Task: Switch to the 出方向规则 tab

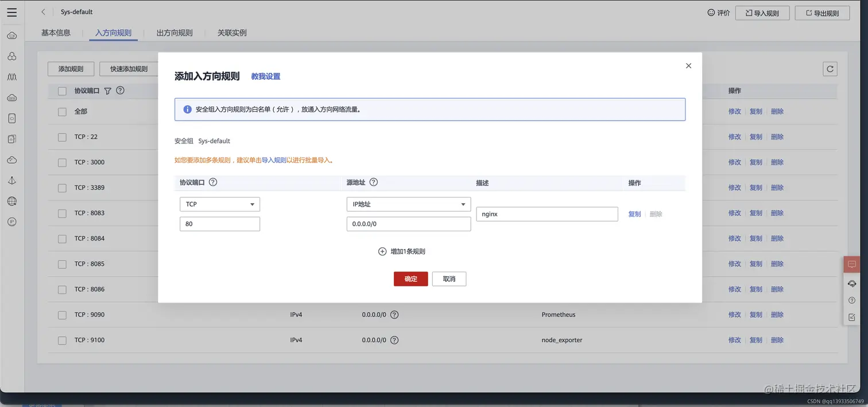Action: click(175, 33)
